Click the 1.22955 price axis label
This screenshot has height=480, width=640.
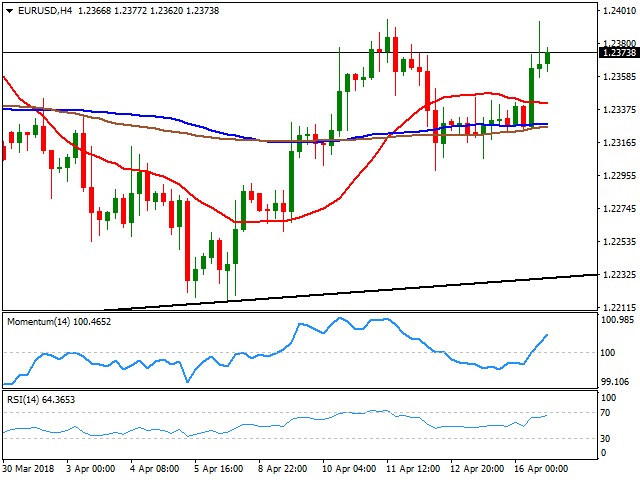coord(619,176)
